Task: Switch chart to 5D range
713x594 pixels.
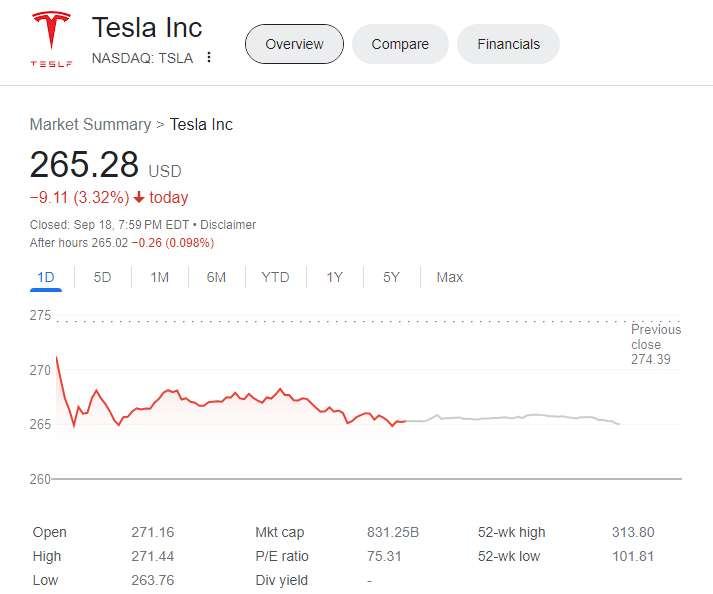Action: [102, 277]
